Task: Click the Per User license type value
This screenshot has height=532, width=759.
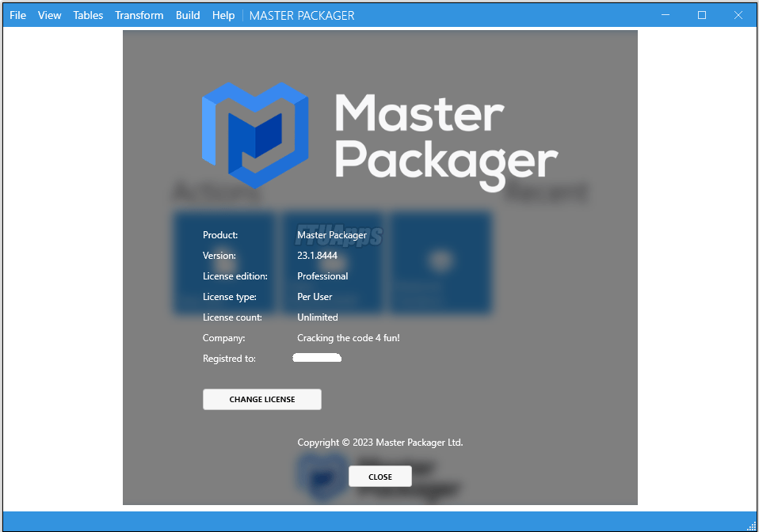Action: 315,297
